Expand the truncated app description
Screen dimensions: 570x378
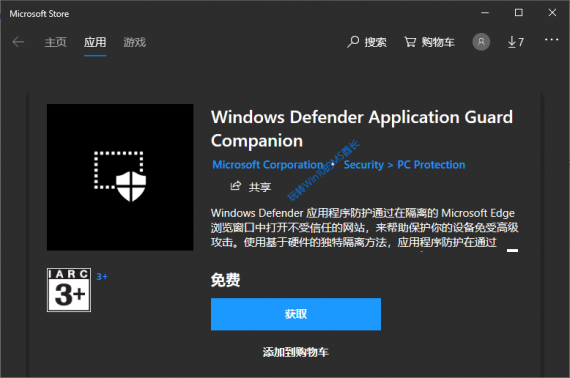pos(512,250)
